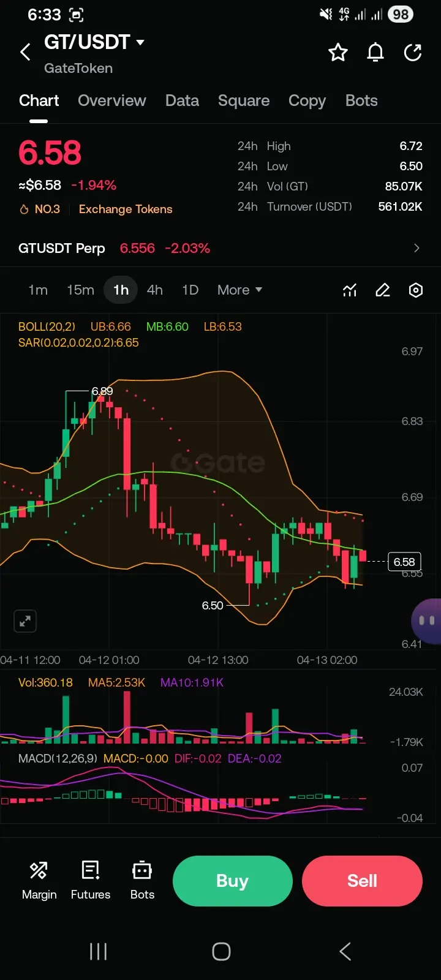The height and width of the screenshot is (980, 441).
Task: Open Android recent apps button
Action: (x=98, y=951)
